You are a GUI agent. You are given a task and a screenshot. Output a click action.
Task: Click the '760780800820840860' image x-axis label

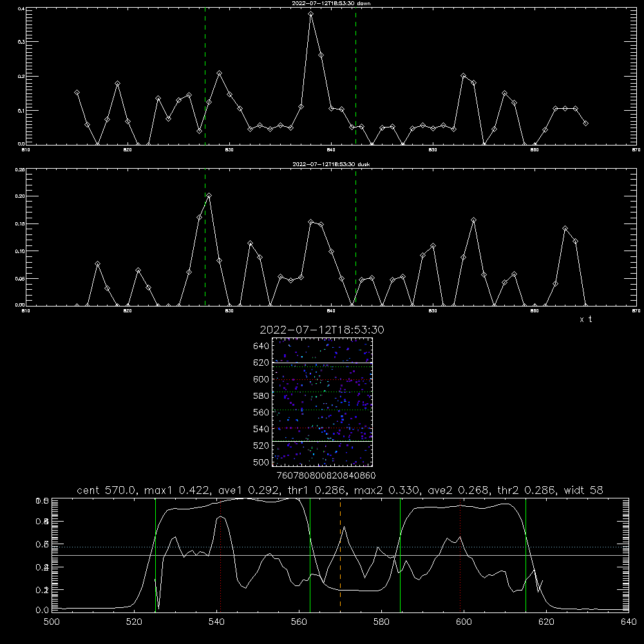[326, 476]
